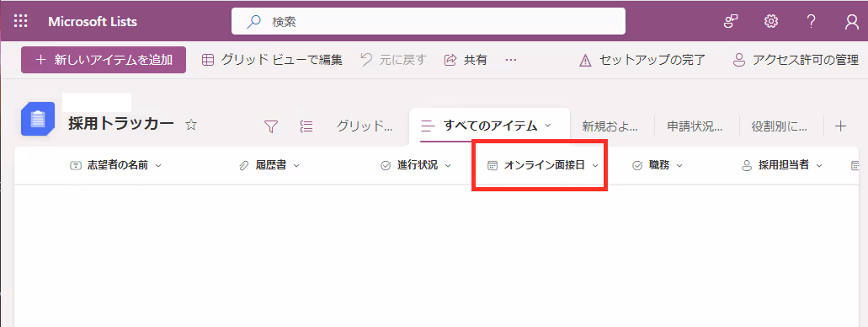
Task: Open the more options ellipsis in toolbar
Action: coord(511,60)
